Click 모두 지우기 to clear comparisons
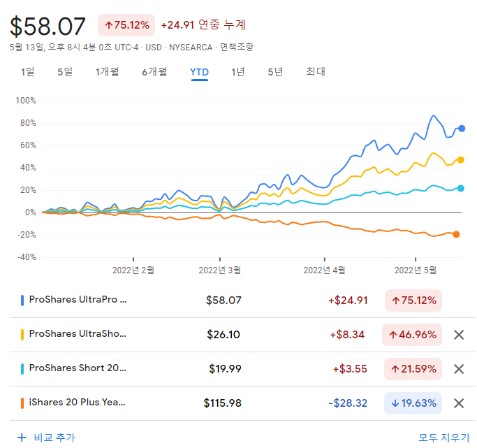Viewport: 477px width, 448px height. 444,438
